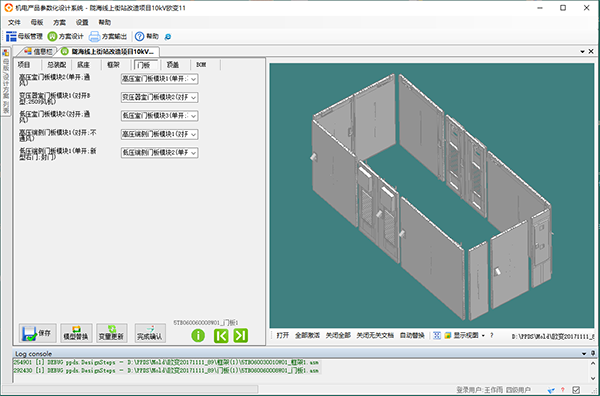The width and height of the screenshot is (600, 396).
Task: Click the green 方案设计 toolbar icon
Action: click(52, 36)
